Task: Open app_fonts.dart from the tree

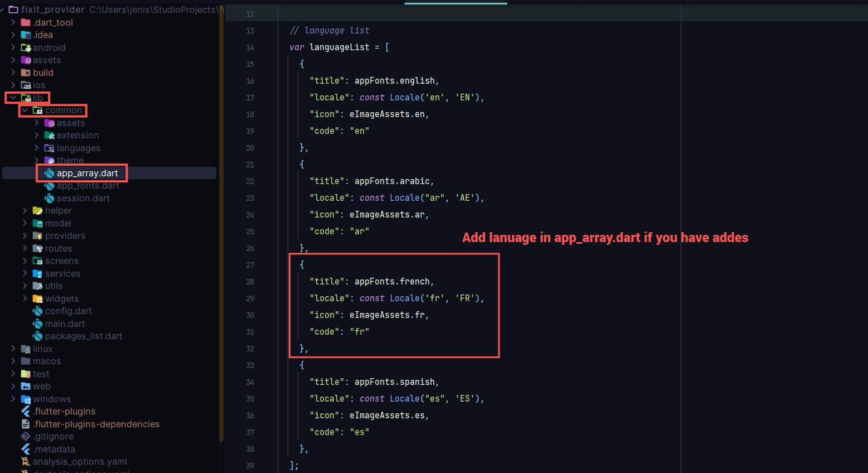Action: tap(88, 186)
